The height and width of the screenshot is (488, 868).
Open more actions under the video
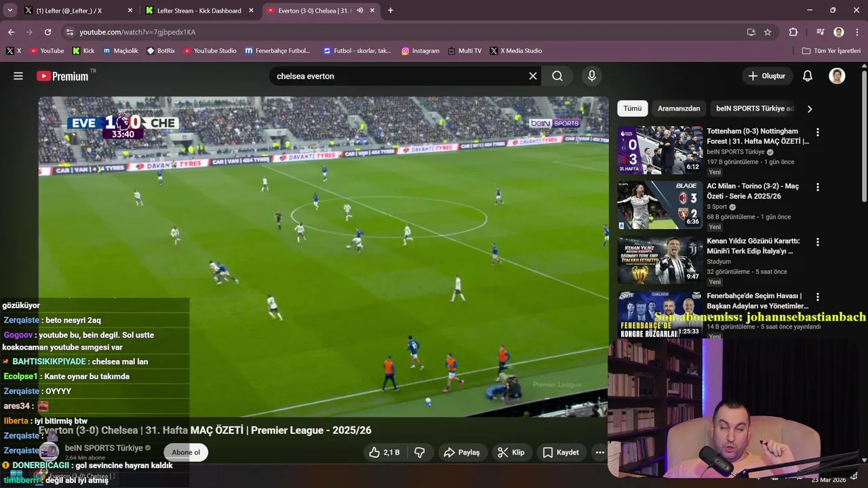pyautogui.click(x=599, y=452)
